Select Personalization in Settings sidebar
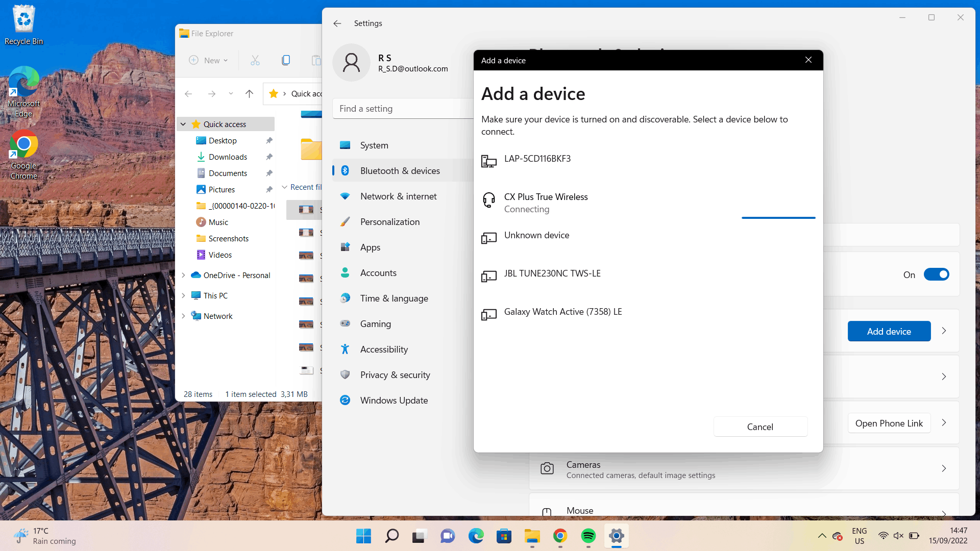The height and width of the screenshot is (551, 980). click(x=403, y=222)
